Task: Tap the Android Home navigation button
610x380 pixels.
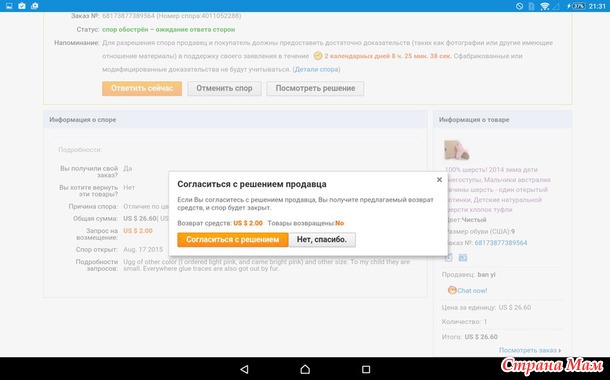Action: (x=305, y=369)
